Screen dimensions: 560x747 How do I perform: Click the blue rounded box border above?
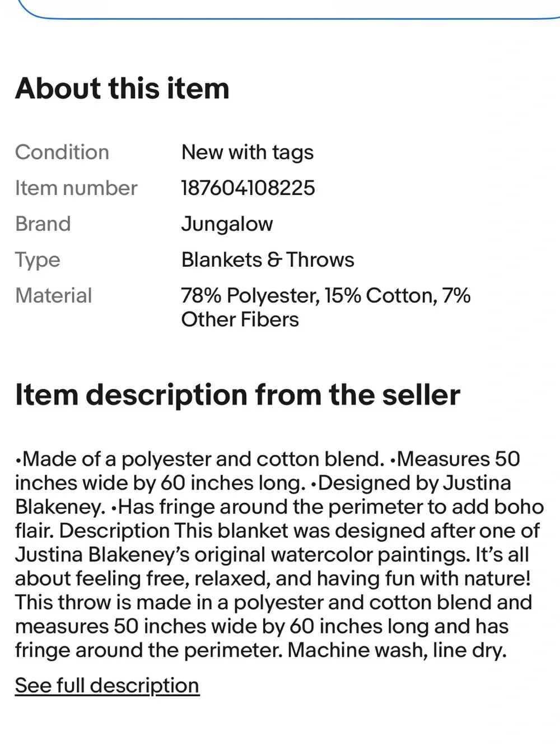point(280,17)
